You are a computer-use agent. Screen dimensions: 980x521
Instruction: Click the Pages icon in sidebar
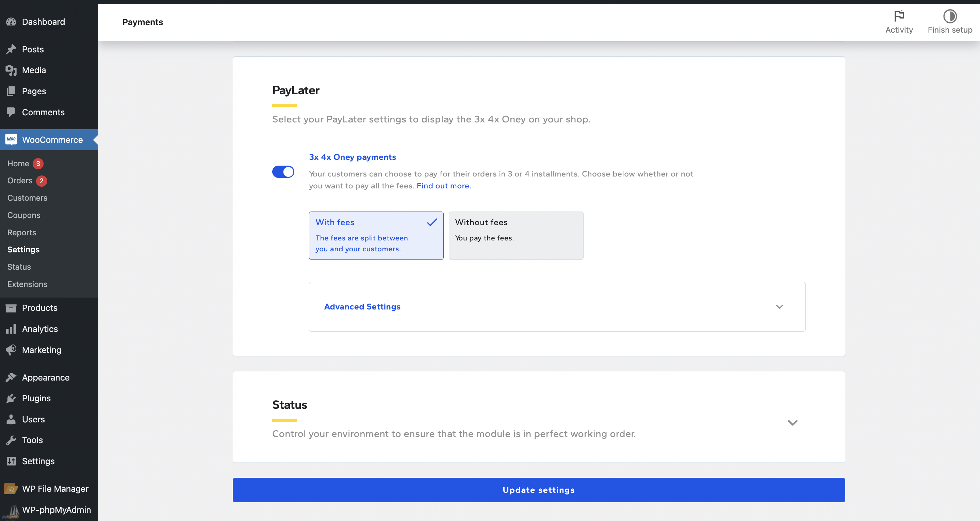coord(11,91)
